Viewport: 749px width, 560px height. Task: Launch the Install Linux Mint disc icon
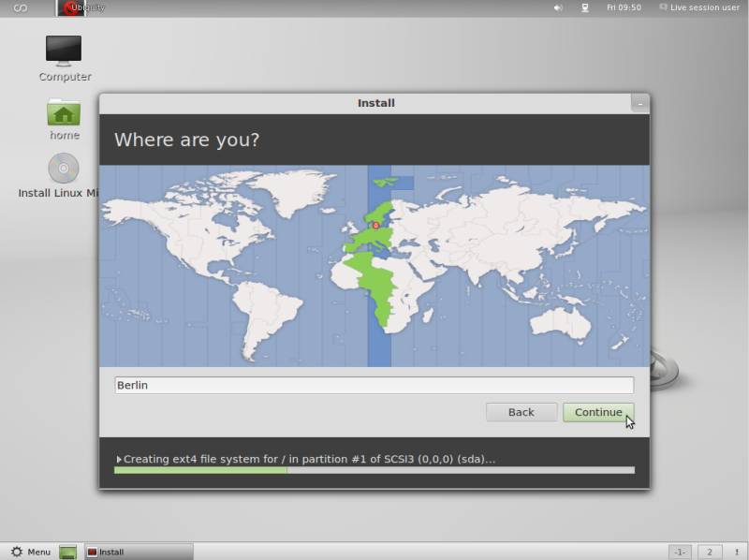(64, 169)
